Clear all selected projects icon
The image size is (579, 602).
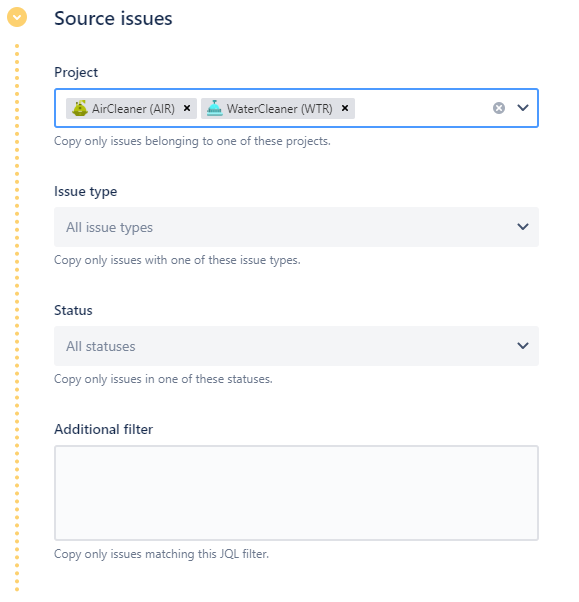coord(499,108)
